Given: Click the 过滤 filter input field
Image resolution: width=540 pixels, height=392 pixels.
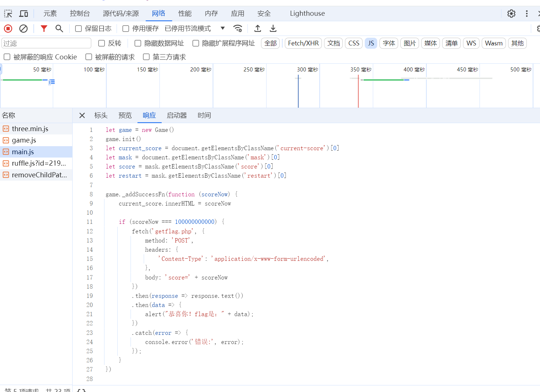Looking at the screenshot, I should pyautogui.click(x=46, y=43).
